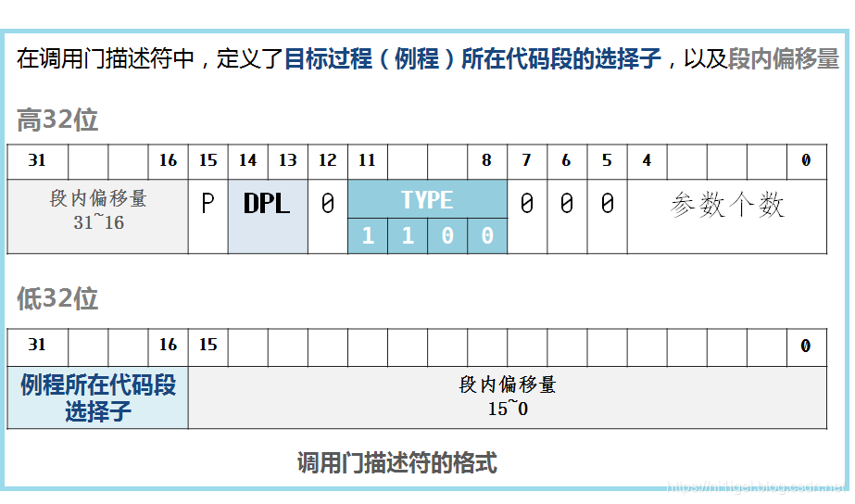
Task: Click bit number 15 in the 低32位 row
Action: click(207, 346)
